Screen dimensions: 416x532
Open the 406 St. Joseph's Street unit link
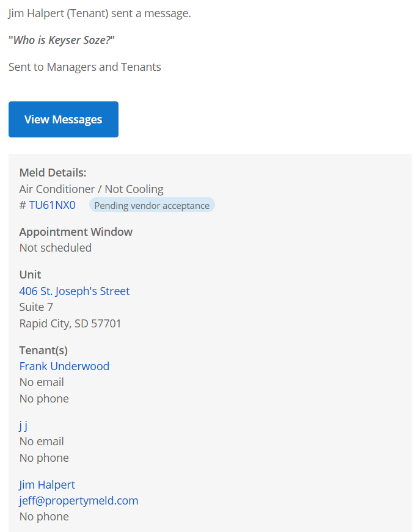[75, 291]
